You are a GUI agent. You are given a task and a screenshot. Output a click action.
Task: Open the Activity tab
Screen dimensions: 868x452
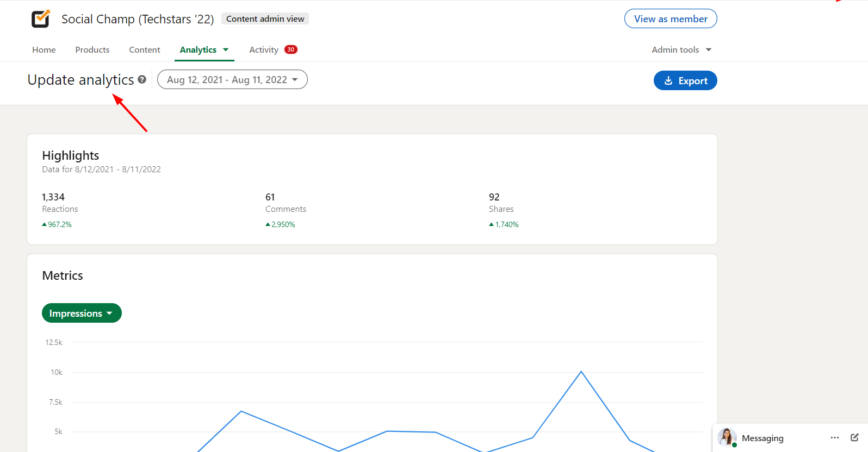[264, 50]
